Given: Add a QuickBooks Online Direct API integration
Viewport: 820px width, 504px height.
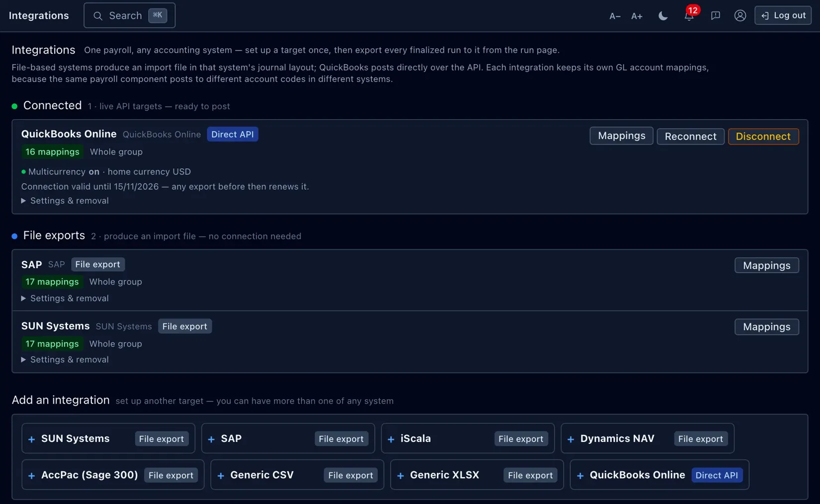Looking at the screenshot, I should tap(659, 475).
